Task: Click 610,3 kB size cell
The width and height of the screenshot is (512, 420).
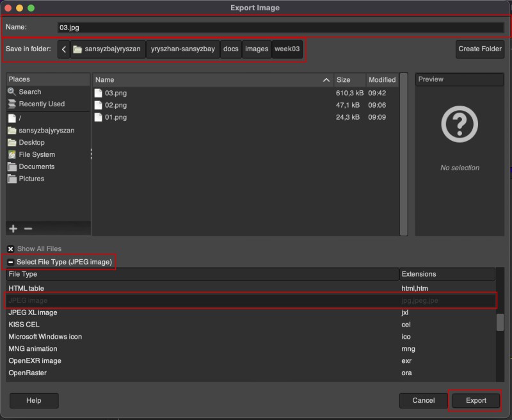Action: (x=349, y=93)
